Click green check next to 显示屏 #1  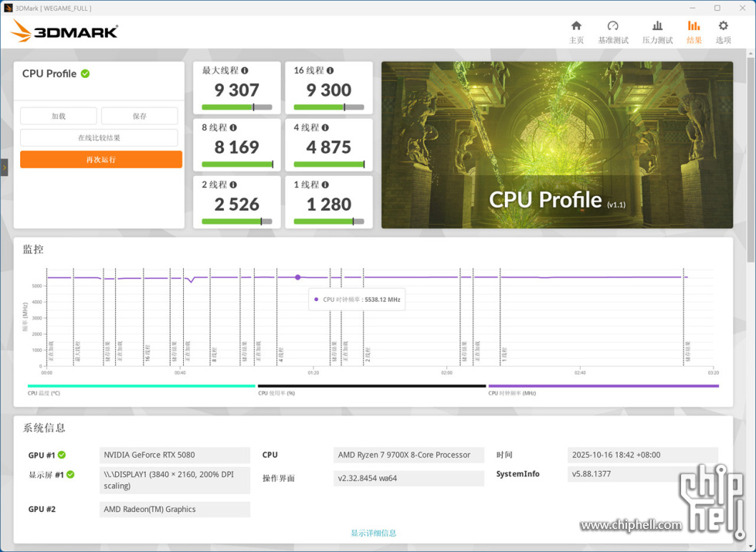coord(70,475)
